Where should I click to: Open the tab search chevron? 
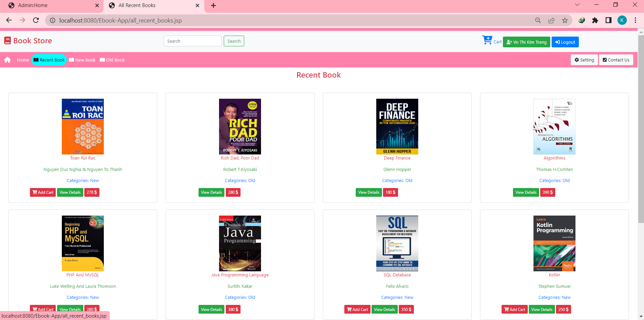pos(577,5)
